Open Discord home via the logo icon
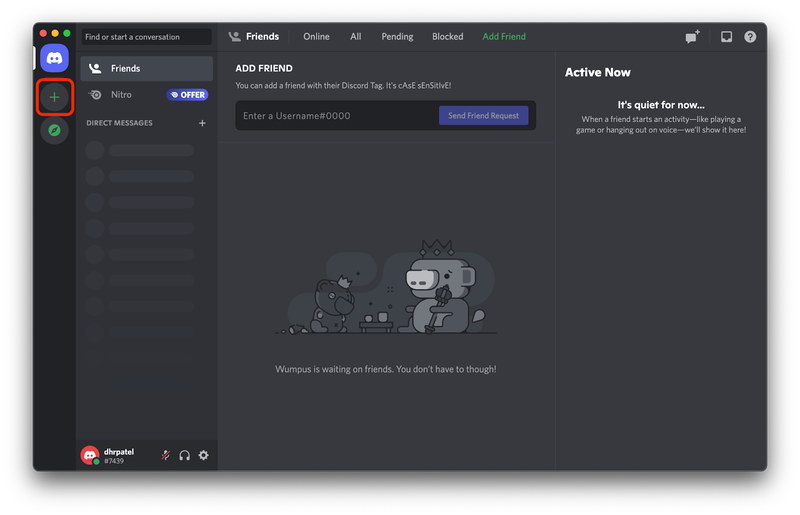 (x=55, y=58)
